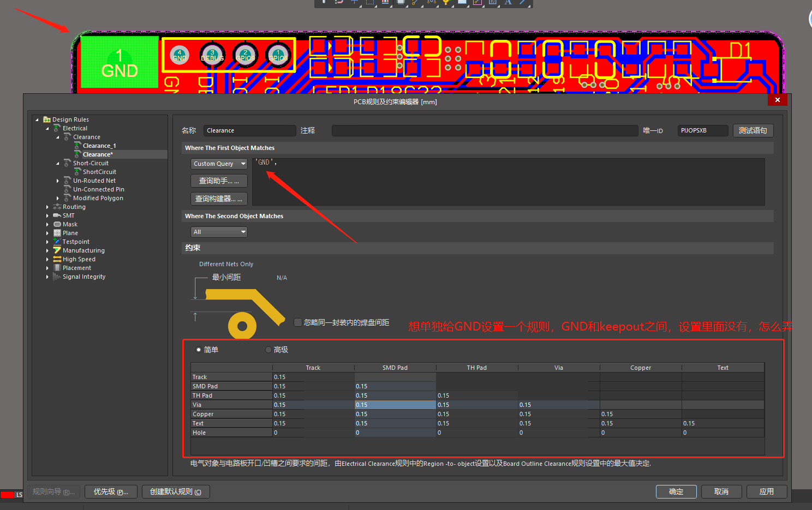The height and width of the screenshot is (510, 812).
Task: Click the Via row SMD Pad 0.15 cell
Action: [395, 405]
